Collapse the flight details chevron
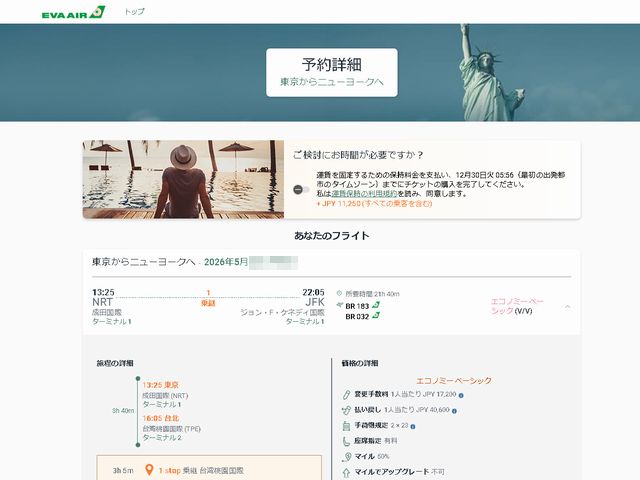Screen dimensions: 640x480 pos(568,306)
